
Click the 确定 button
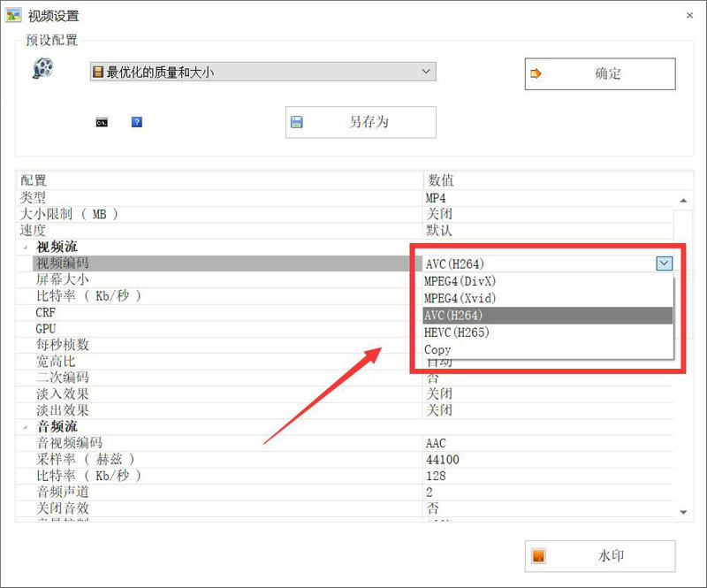pyautogui.click(x=600, y=73)
